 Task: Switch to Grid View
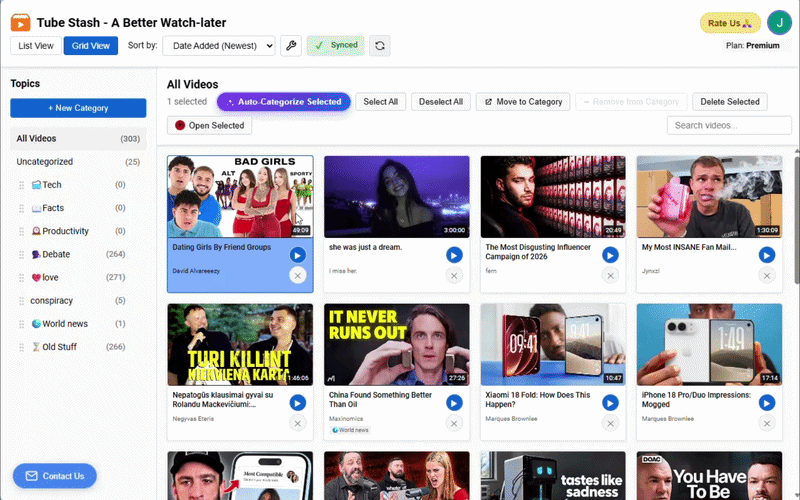91,45
